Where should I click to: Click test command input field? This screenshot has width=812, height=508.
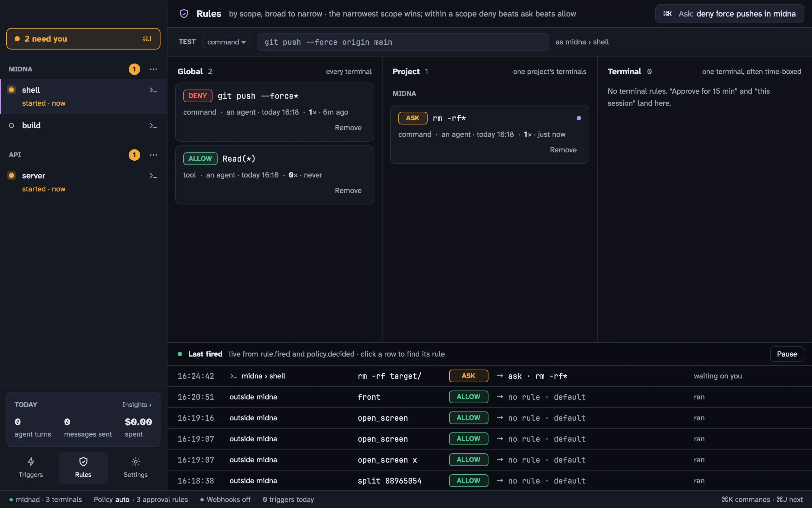403,42
